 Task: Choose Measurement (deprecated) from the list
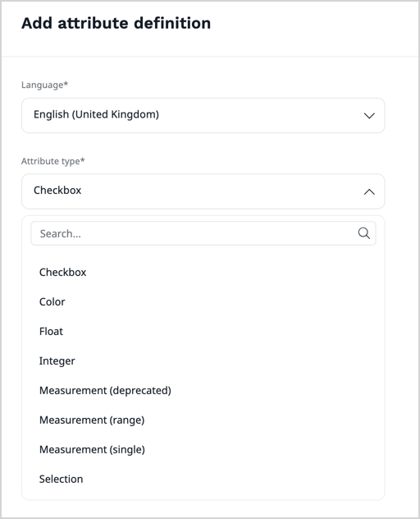(x=203, y=391)
